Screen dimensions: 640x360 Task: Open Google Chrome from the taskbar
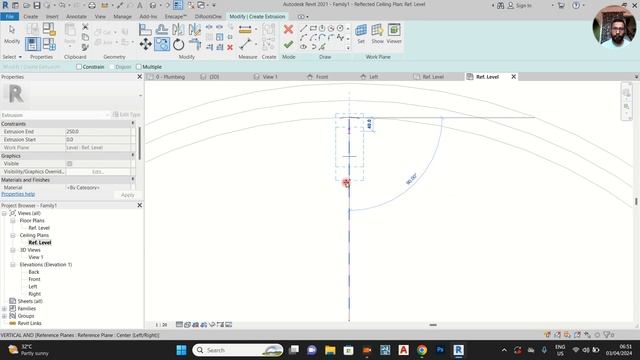tap(422, 350)
